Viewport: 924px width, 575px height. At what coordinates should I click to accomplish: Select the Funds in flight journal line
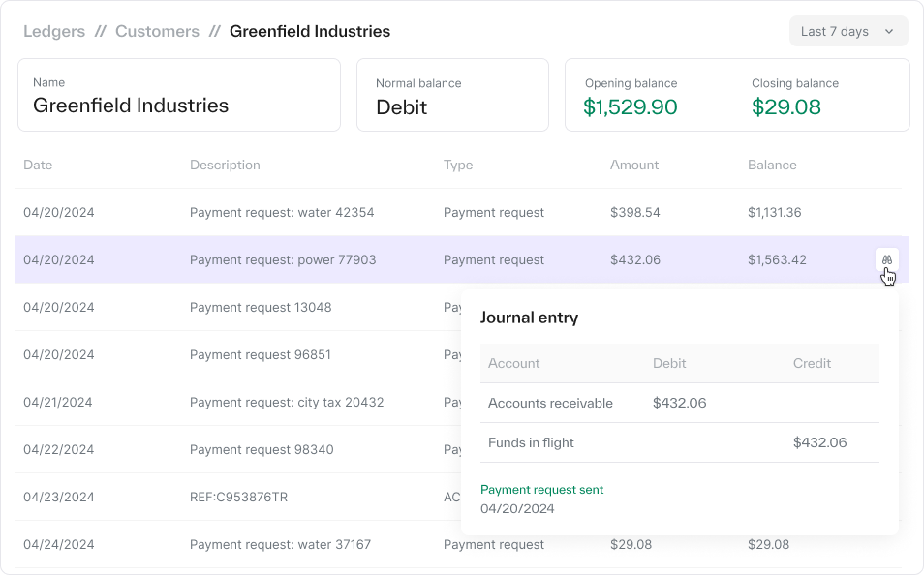tap(531, 442)
